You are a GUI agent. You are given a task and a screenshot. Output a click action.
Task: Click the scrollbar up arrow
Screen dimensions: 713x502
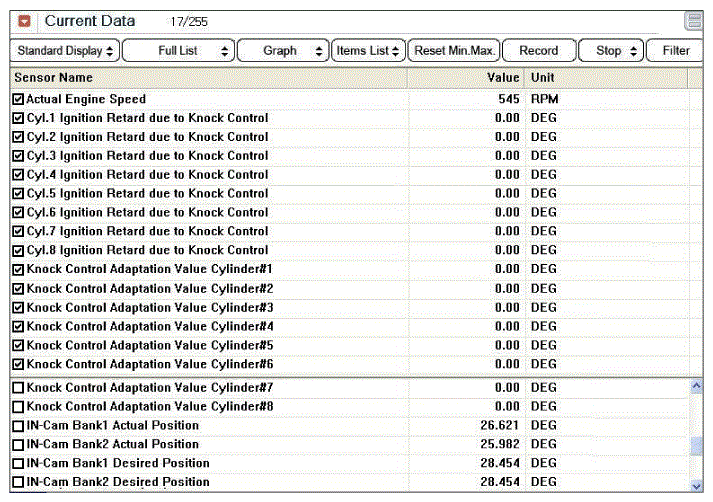tap(696, 387)
